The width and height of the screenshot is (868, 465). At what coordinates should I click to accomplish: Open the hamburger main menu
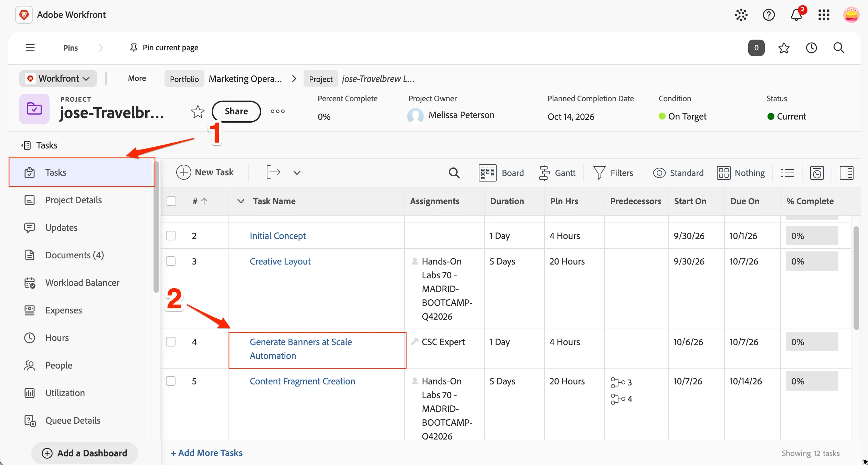click(30, 48)
